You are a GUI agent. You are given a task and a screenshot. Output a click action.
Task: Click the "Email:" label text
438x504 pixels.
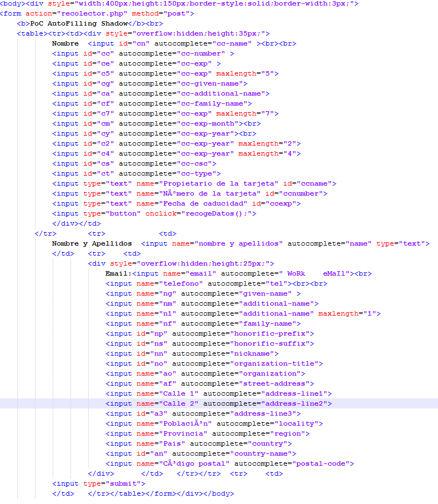click(x=119, y=273)
